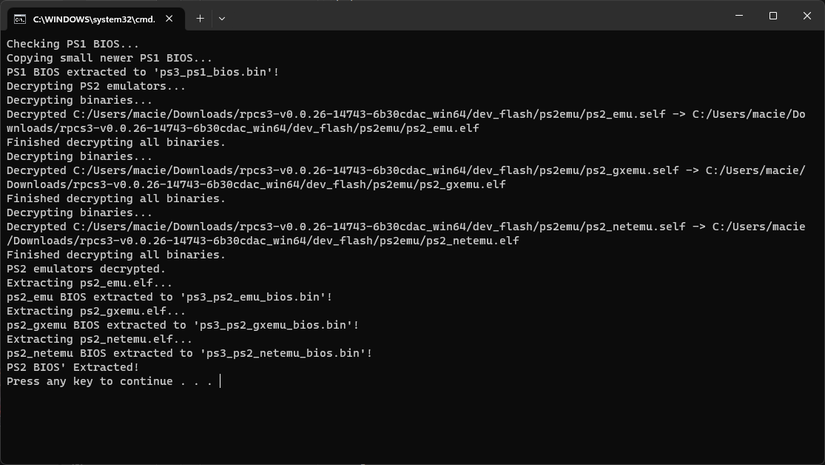
Task: Maximize the terminal window
Action: (x=773, y=16)
